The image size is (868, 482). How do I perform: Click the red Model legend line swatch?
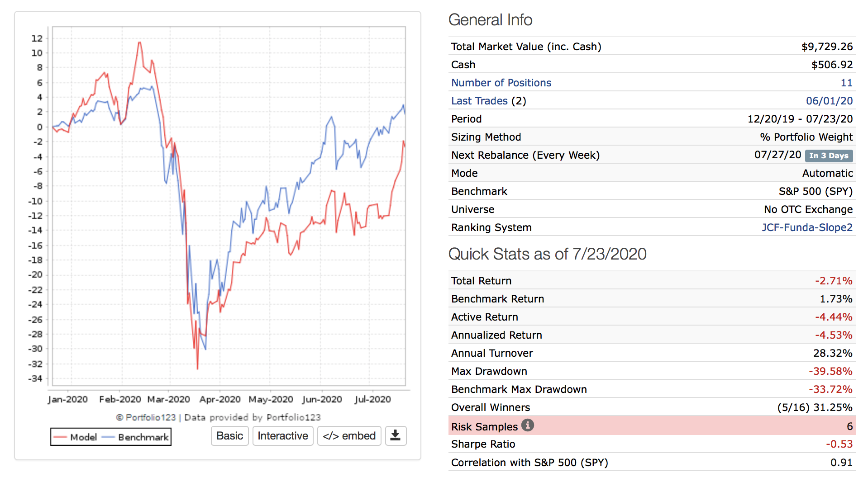click(x=60, y=437)
